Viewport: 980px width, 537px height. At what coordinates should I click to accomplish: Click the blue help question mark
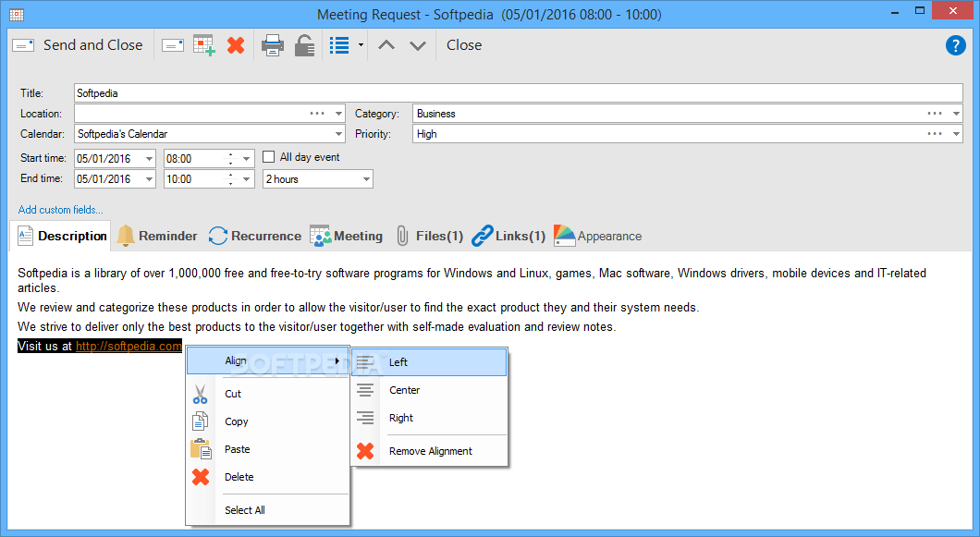coord(956,45)
